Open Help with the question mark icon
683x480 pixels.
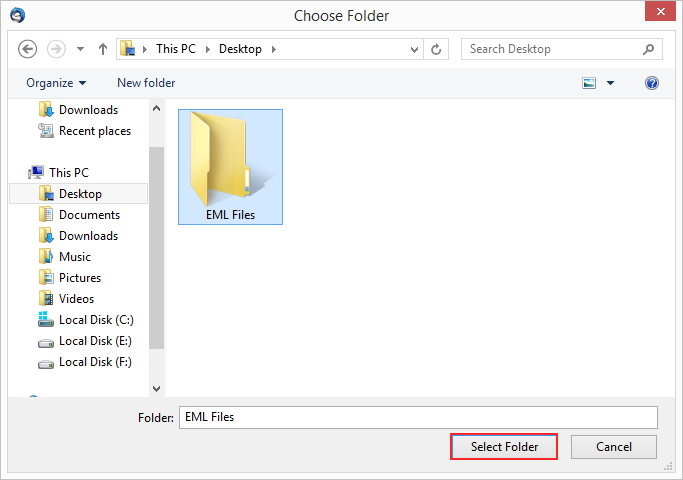(652, 83)
